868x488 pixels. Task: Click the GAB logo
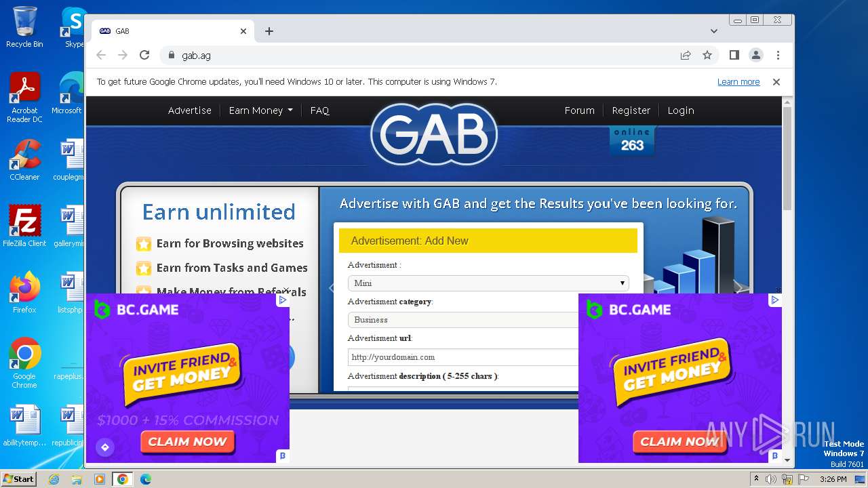[x=434, y=135]
